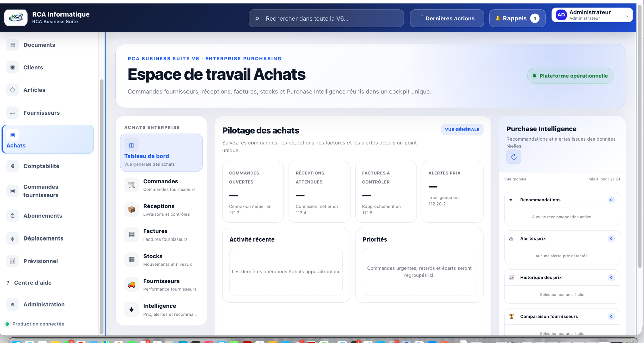Click the Activité récente heading
The image size is (644, 343).
tap(252, 239)
